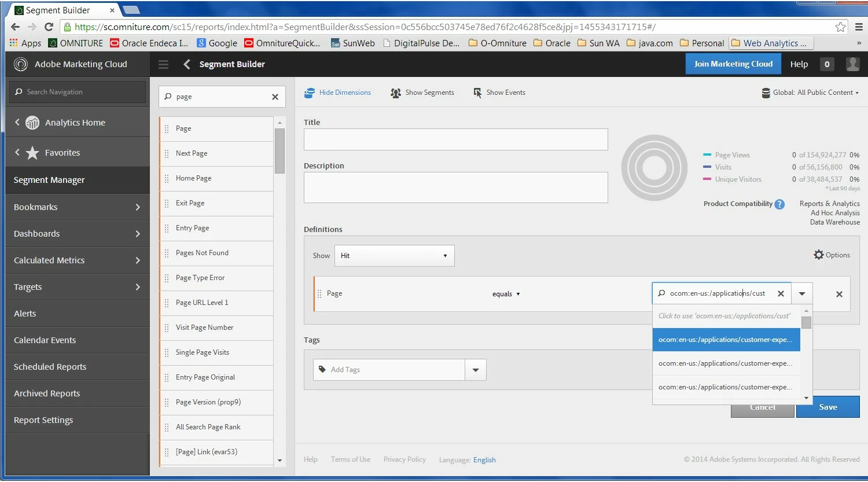
Task: Click the Search Navigation field
Action: tap(78, 92)
